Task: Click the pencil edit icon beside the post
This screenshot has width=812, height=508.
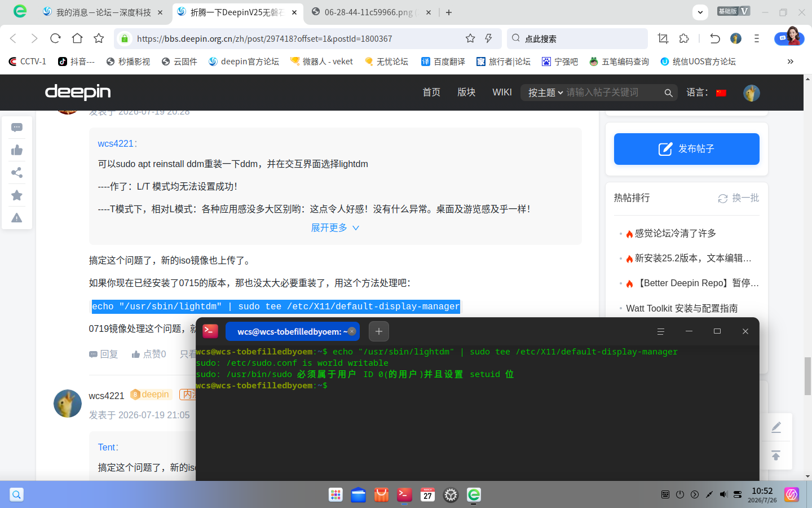Action: pos(776,427)
